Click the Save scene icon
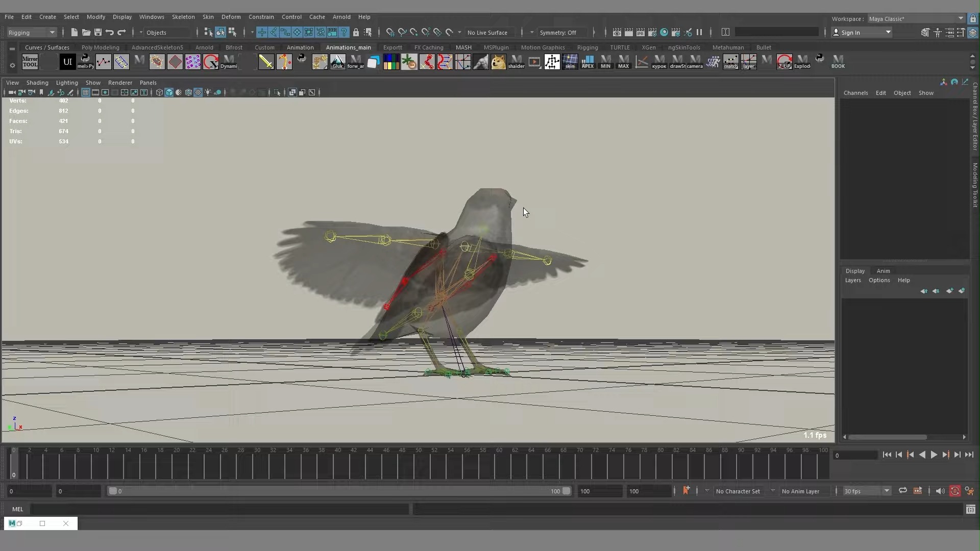 pyautogui.click(x=98, y=32)
